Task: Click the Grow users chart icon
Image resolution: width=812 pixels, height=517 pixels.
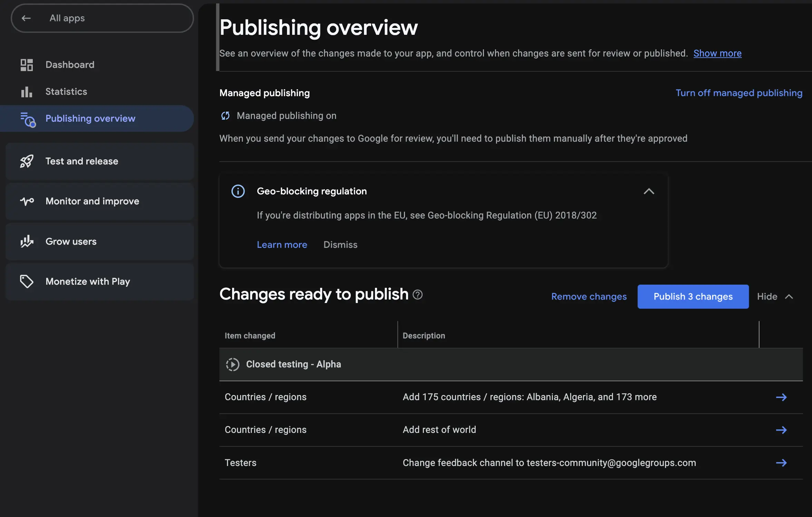Action: [27, 241]
